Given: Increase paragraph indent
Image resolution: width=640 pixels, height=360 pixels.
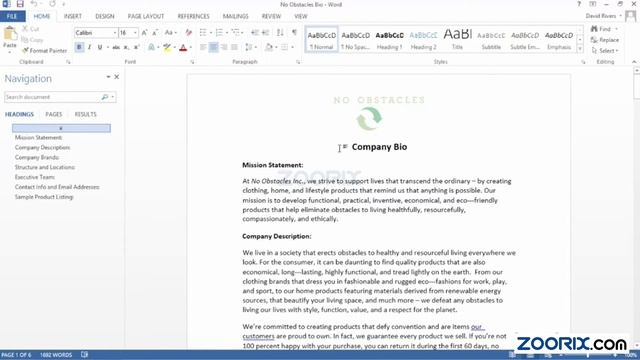Looking at the screenshot, I should point(265,33).
